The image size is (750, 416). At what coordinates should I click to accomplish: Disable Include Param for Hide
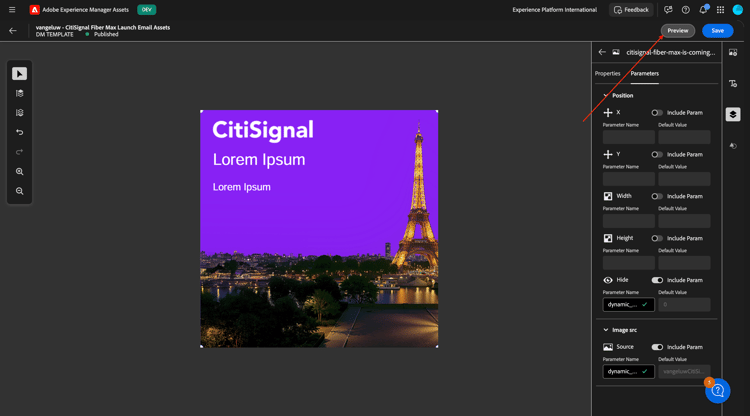(x=657, y=280)
